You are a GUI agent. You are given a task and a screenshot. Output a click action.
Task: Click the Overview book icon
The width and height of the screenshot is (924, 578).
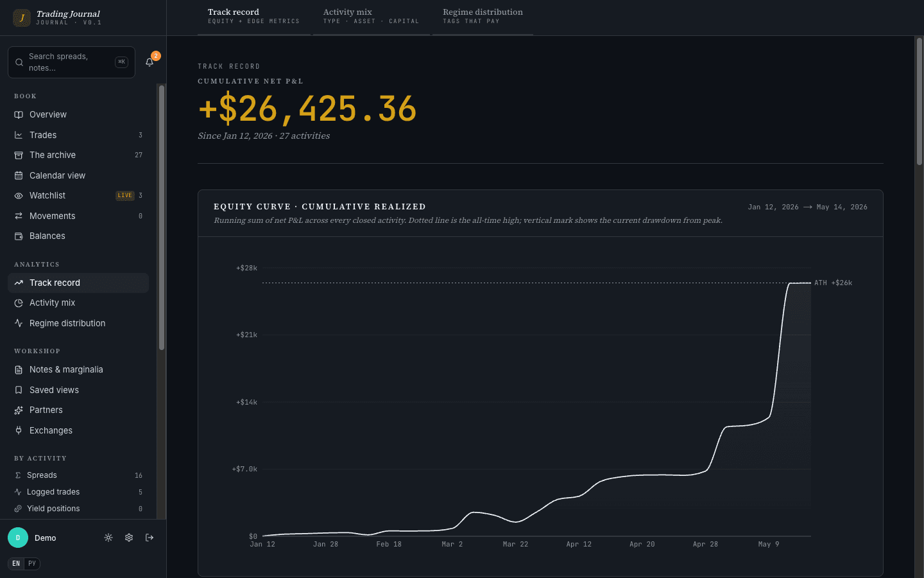coord(19,115)
